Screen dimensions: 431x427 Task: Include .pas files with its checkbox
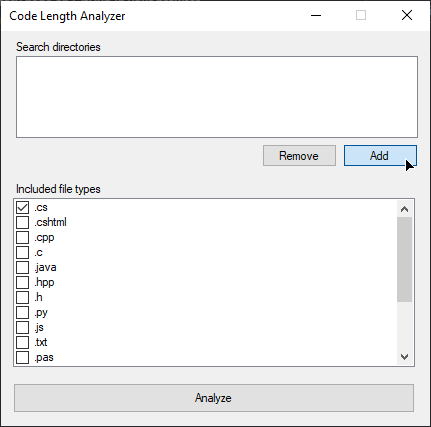[x=22, y=357]
